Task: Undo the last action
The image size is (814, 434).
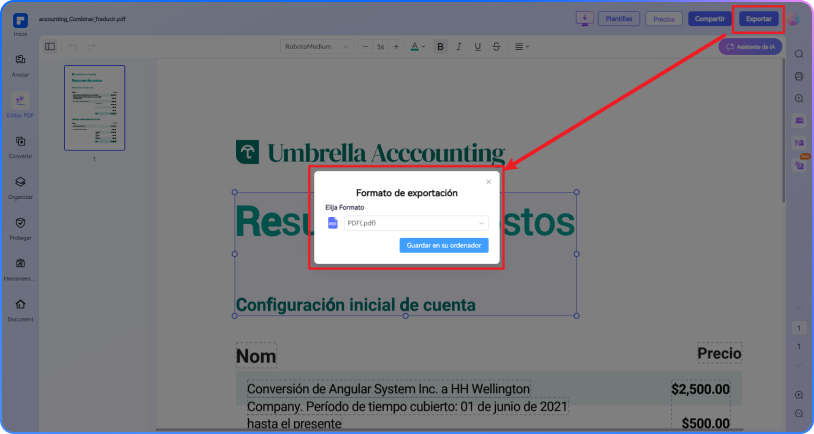Action: (x=73, y=47)
